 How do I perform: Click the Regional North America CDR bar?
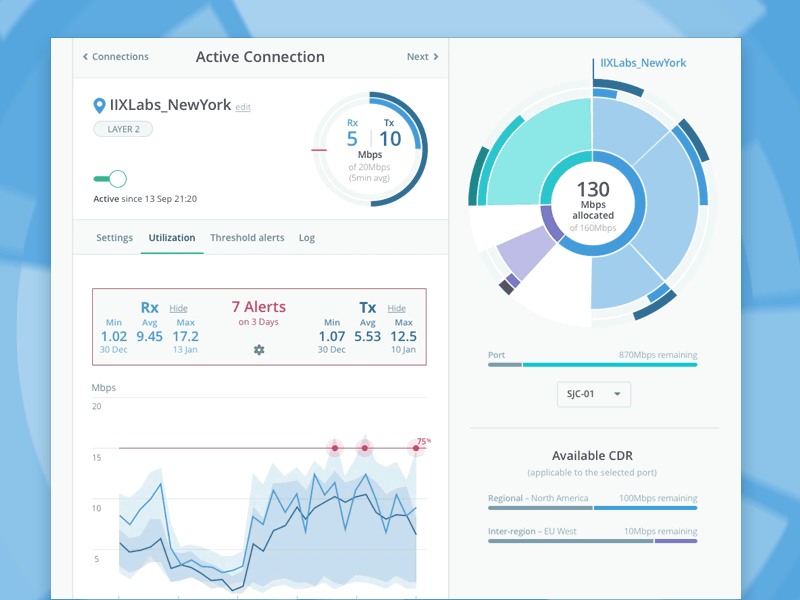pyautogui.click(x=592, y=508)
